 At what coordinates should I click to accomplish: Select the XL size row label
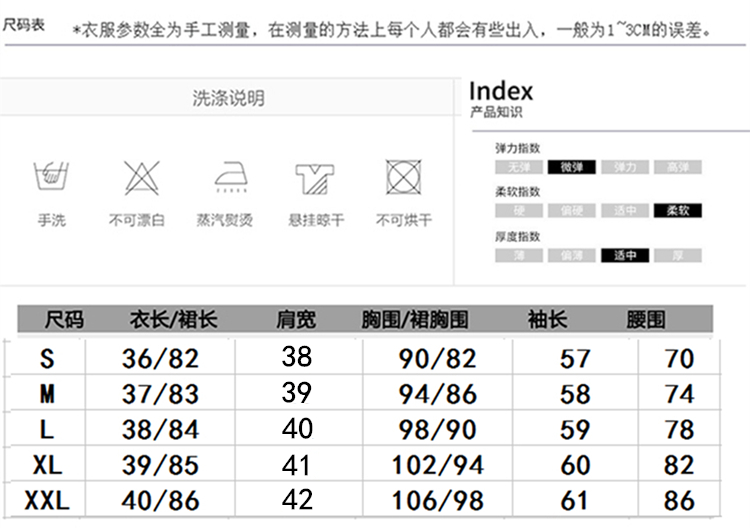tap(46, 465)
